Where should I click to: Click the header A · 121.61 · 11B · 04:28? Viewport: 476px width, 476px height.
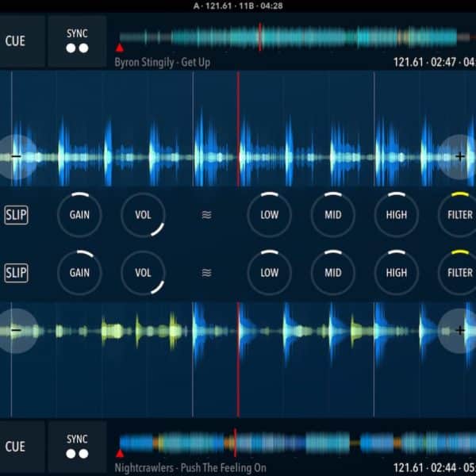coord(238,6)
